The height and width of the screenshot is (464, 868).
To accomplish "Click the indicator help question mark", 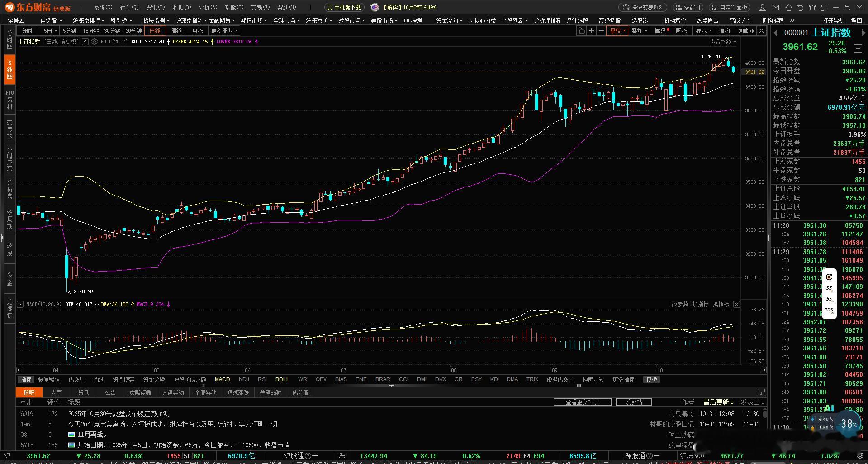I will click(x=85, y=42).
